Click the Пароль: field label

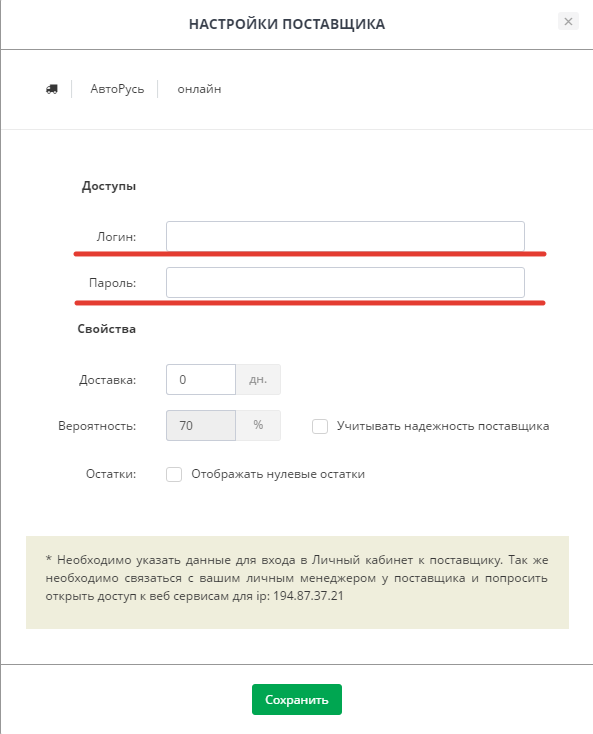point(112,283)
